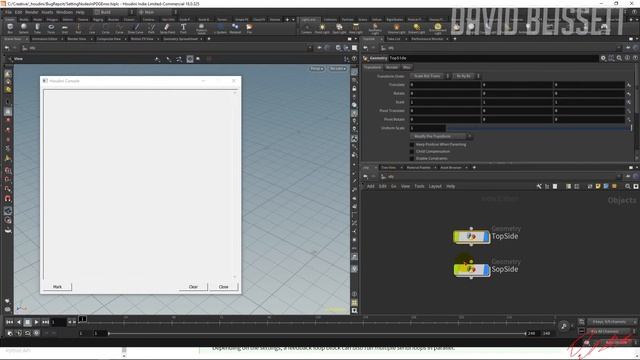
Task: Select the L-System shelf tool
Action: tap(220, 28)
